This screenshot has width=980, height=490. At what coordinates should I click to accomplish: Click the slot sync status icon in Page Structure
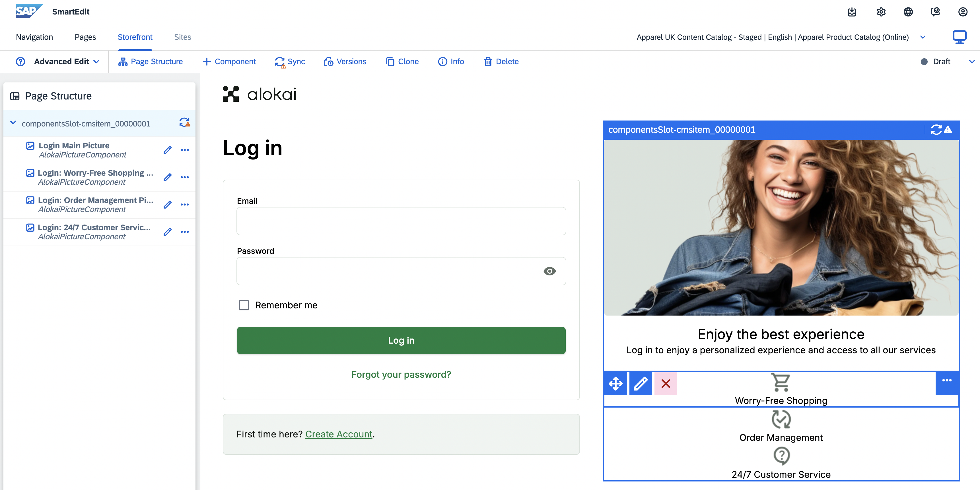click(x=184, y=122)
